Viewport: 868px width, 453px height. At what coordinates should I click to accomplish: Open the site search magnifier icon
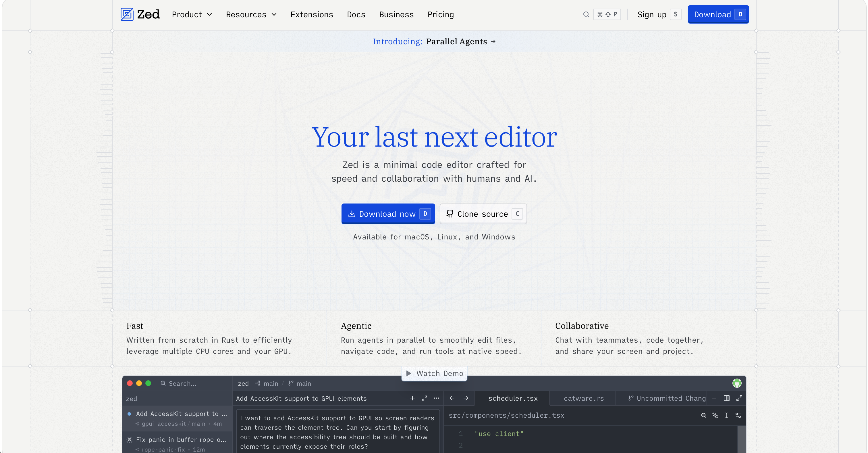coord(586,14)
